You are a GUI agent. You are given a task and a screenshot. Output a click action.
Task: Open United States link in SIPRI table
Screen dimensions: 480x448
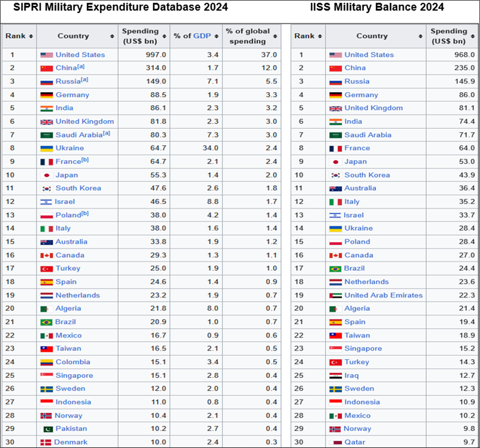tap(80, 55)
